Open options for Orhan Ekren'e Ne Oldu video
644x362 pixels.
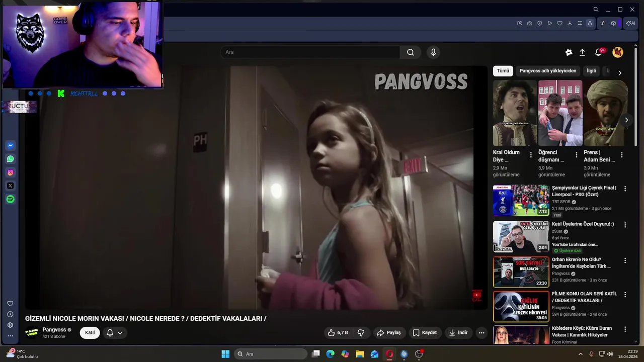pyautogui.click(x=625, y=261)
